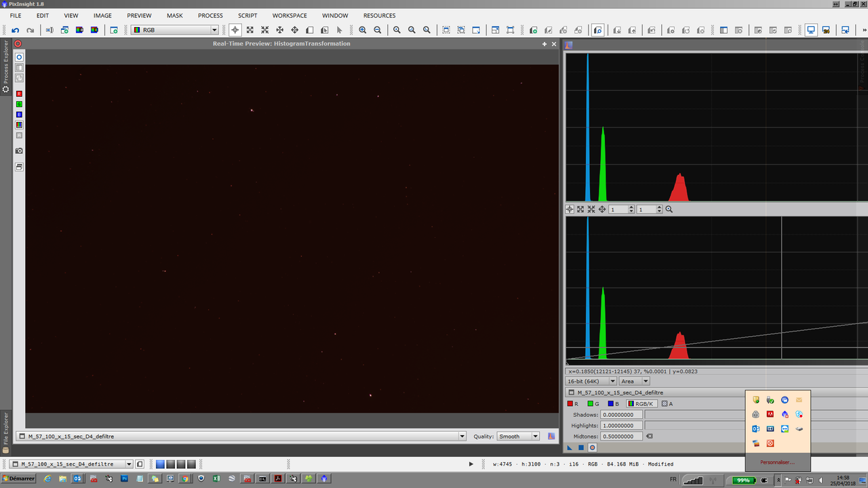Viewport: 868px width, 488px height.
Task: Open the RGB display channel dropdown in toolbar
Action: [175, 30]
